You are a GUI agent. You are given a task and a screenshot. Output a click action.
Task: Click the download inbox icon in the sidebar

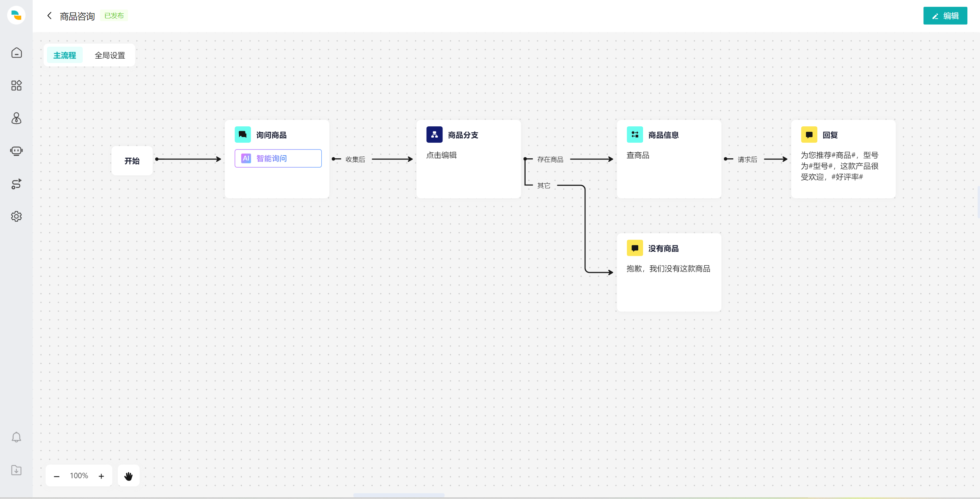pyautogui.click(x=16, y=470)
